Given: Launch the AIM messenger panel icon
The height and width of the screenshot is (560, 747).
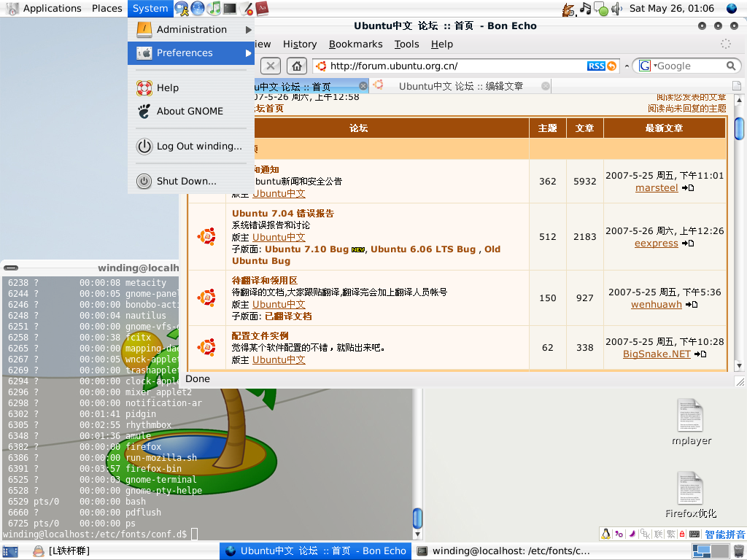Looking at the screenshot, I should (181, 8).
